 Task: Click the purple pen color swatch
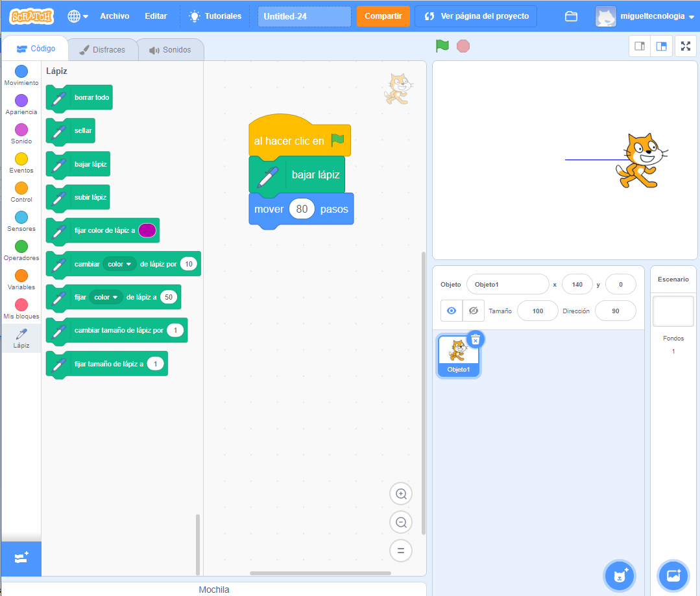pos(147,230)
